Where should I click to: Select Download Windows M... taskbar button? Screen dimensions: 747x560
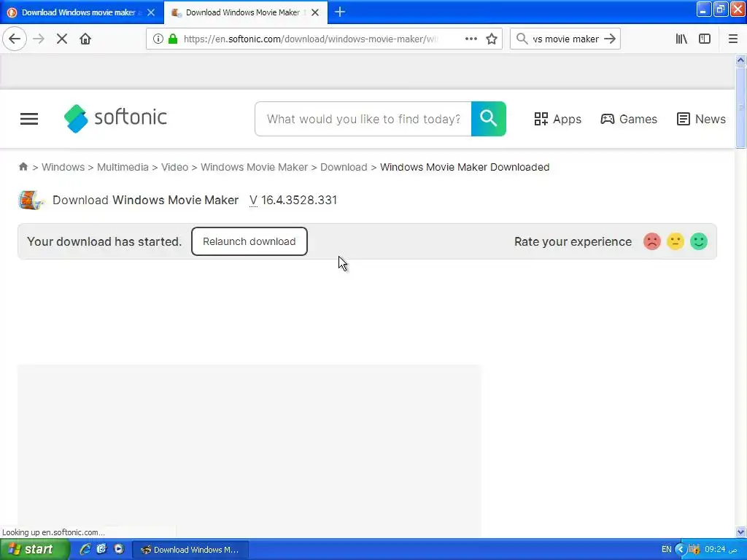click(x=190, y=550)
